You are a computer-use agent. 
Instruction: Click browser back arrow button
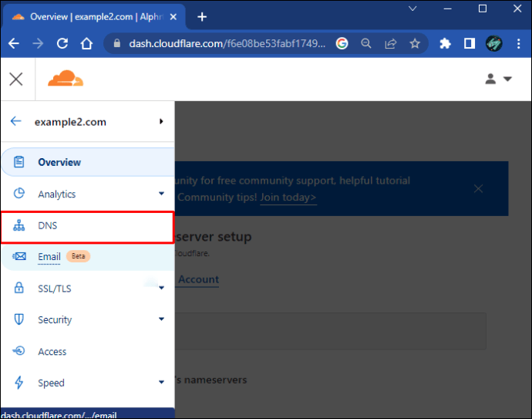14,43
